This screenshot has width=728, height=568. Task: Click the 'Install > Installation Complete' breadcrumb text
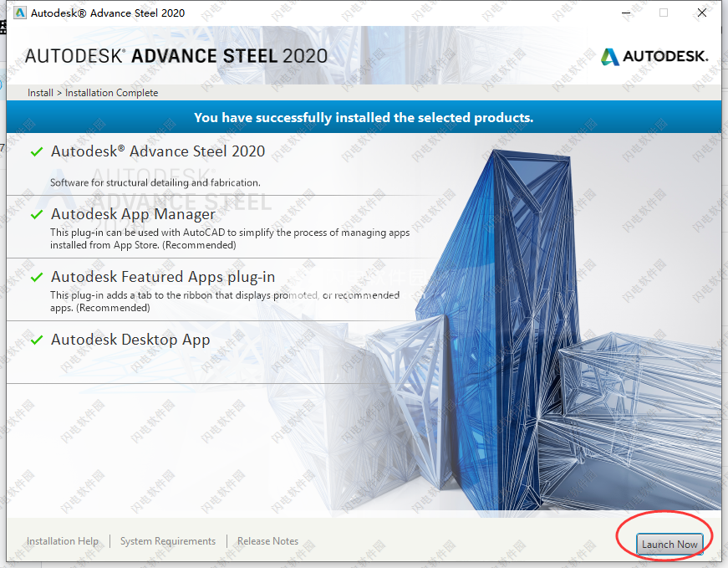(x=93, y=93)
